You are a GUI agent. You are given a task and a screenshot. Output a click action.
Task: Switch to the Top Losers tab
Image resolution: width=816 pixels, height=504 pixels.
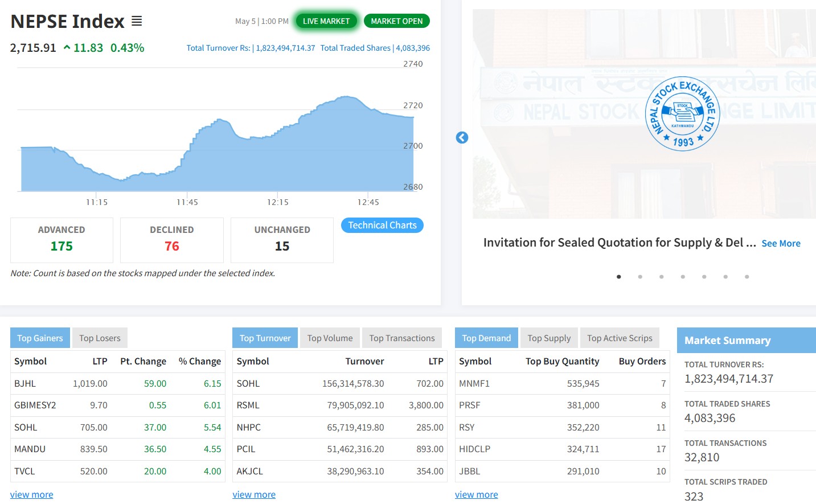(100, 338)
